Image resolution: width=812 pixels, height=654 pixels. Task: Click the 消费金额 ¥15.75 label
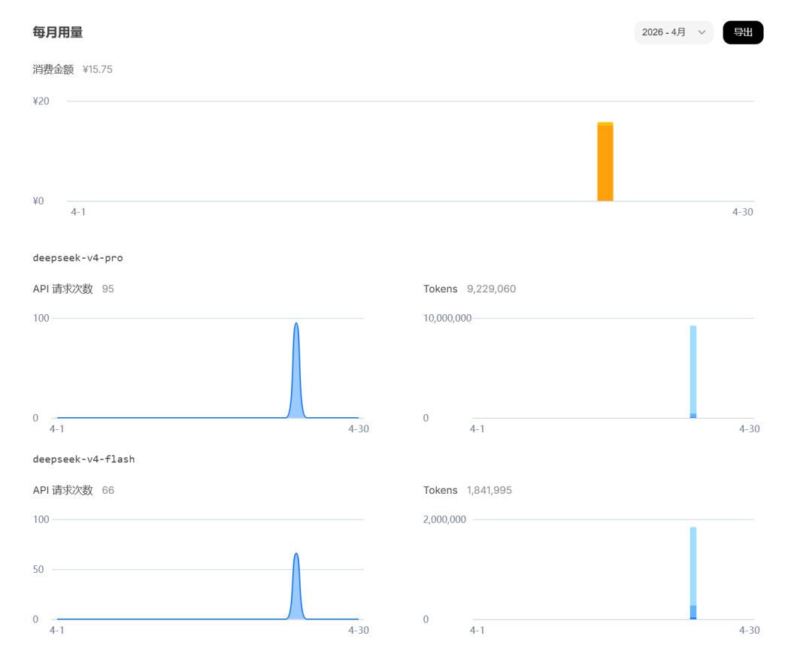point(72,69)
